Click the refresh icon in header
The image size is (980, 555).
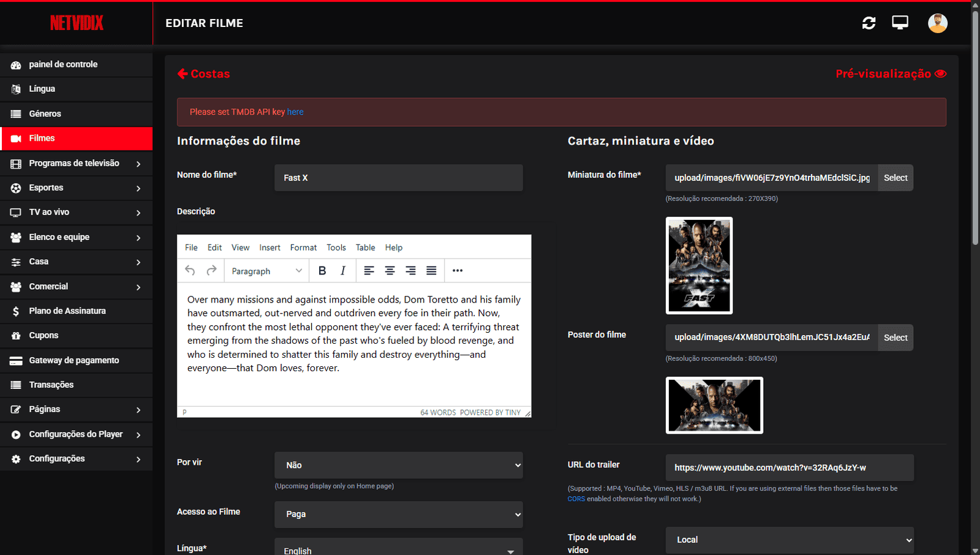(869, 23)
